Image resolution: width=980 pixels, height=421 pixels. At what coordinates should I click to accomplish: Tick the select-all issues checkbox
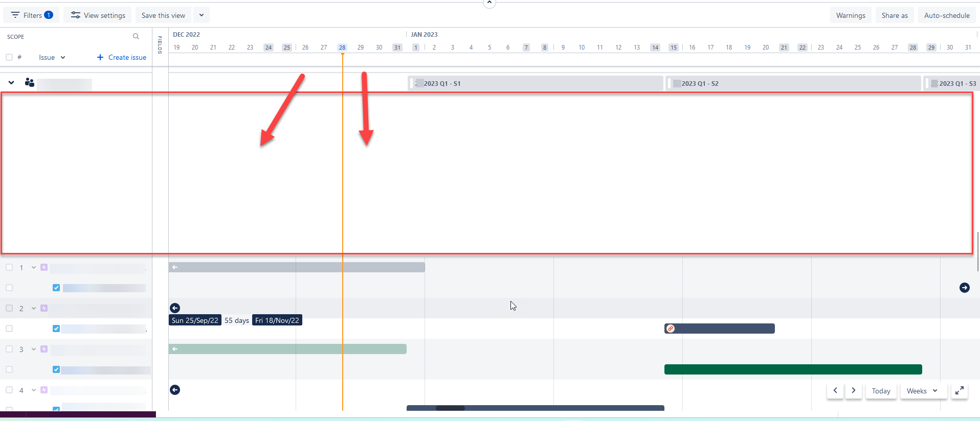(9, 57)
